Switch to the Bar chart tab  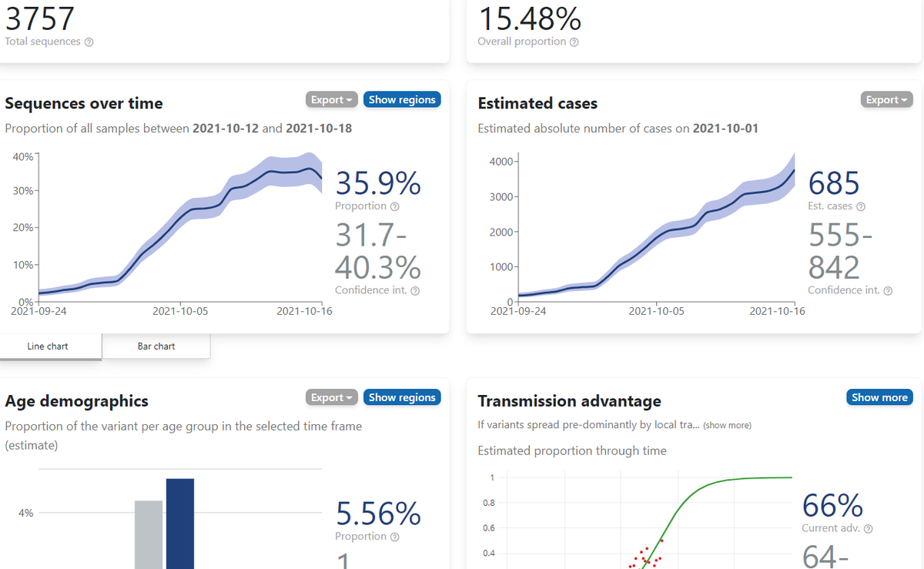coord(156,346)
